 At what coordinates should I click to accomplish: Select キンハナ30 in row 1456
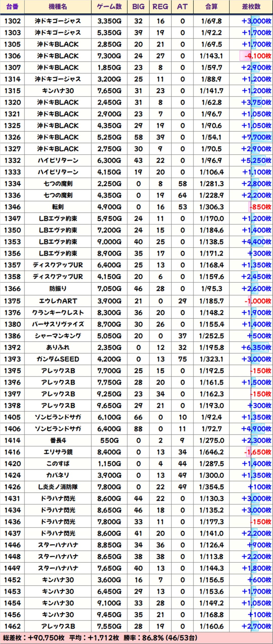pos(58,615)
